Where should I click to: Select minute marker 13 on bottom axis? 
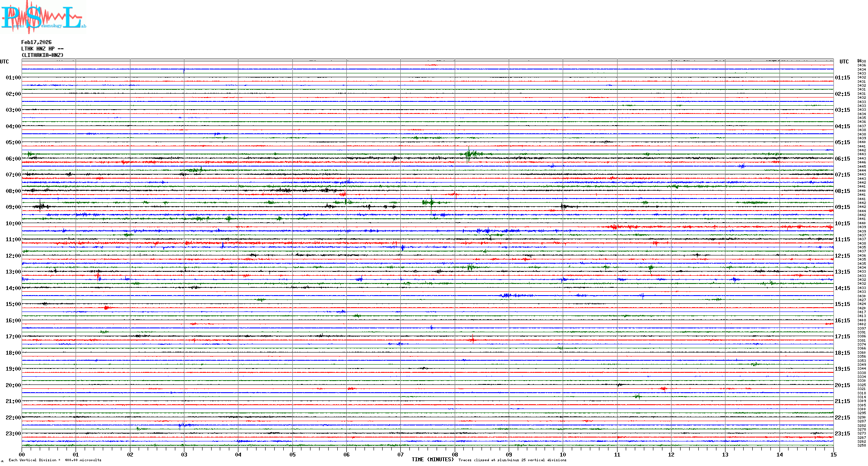coord(725,455)
